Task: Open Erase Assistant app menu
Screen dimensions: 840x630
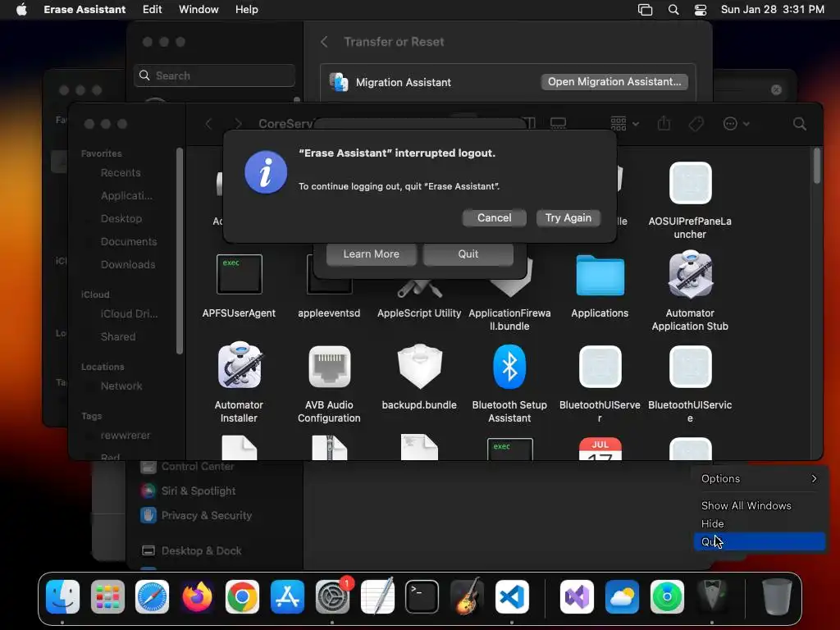Action: click(84, 10)
